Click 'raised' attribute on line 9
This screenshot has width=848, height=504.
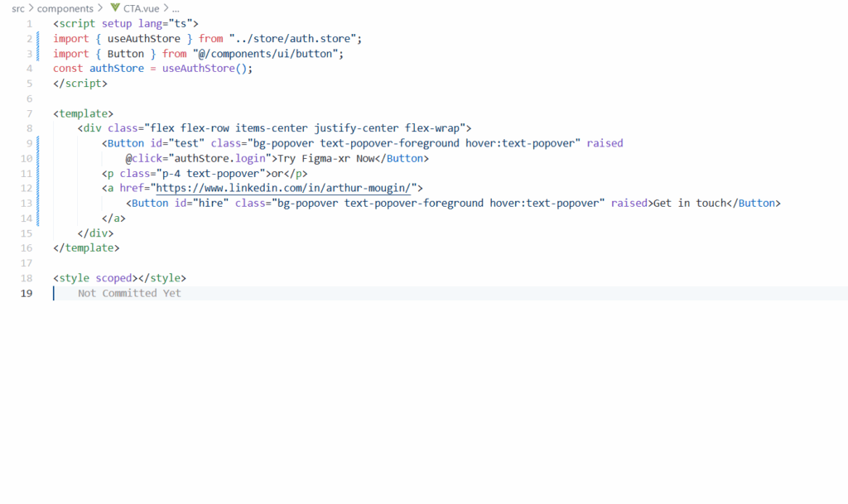pos(605,143)
